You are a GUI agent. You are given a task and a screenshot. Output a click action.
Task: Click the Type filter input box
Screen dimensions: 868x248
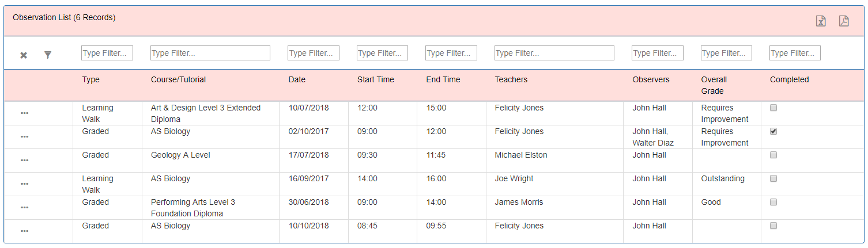click(107, 53)
